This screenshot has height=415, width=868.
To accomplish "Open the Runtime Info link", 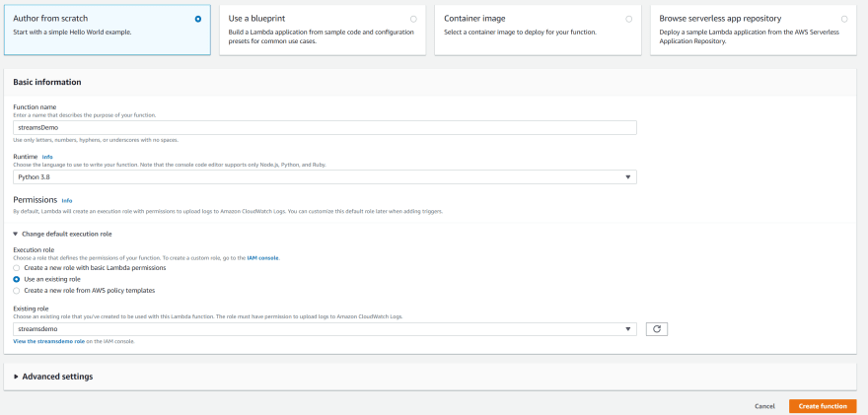I will tap(47, 157).
